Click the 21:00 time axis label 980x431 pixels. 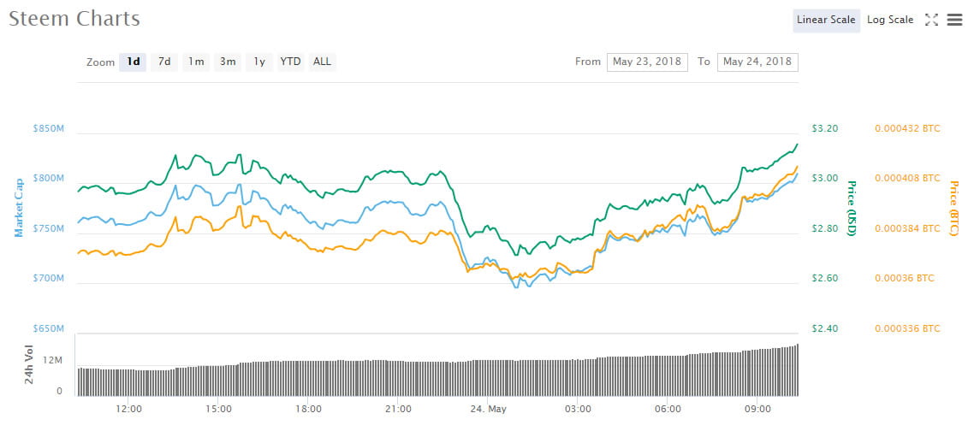398,410
